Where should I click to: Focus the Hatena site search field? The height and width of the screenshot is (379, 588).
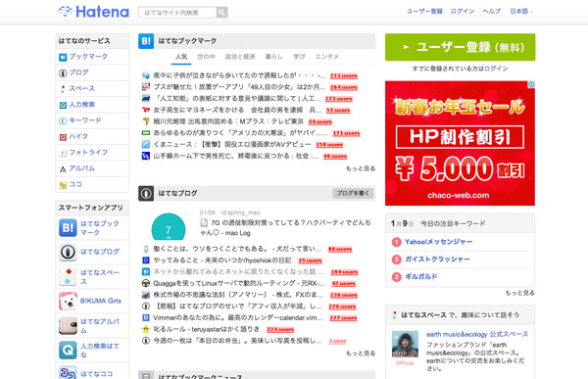coord(177,13)
